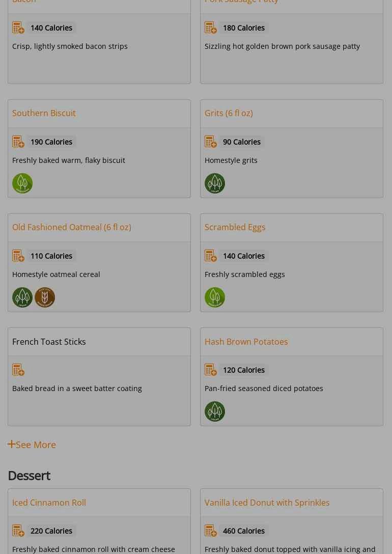This screenshot has height=554, width=392.
Task: Open the Hash Brown Potatoes link
Action: [x=246, y=342]
